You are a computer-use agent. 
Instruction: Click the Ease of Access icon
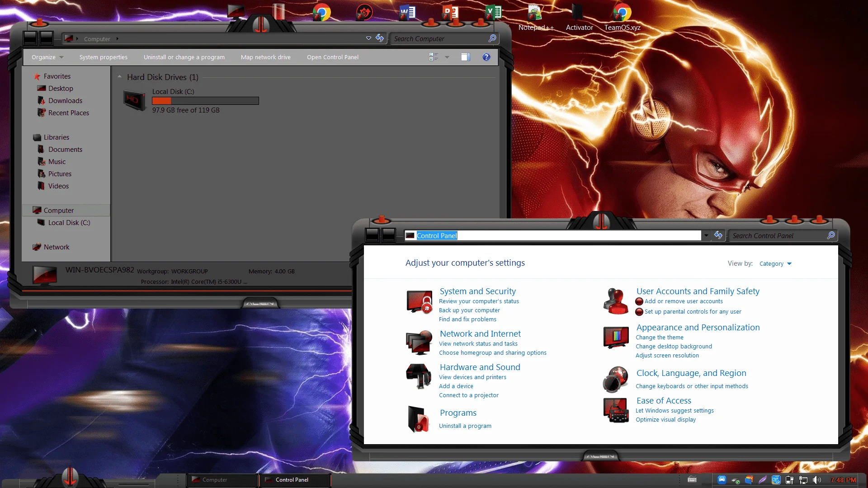click(x=616, y=410)
